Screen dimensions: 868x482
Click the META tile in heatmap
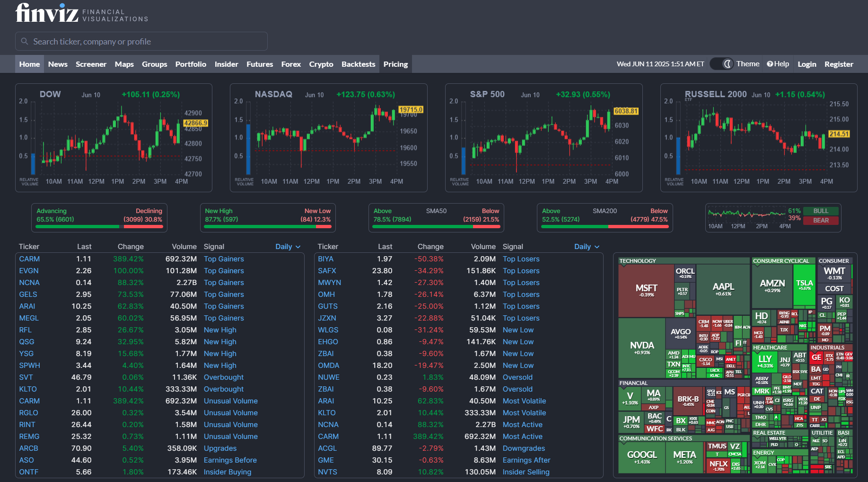coord(684,457)
